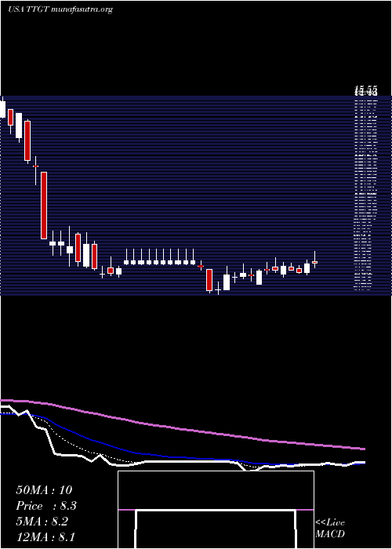Click the 5MA : 8.2 value

tap(42, 522)
